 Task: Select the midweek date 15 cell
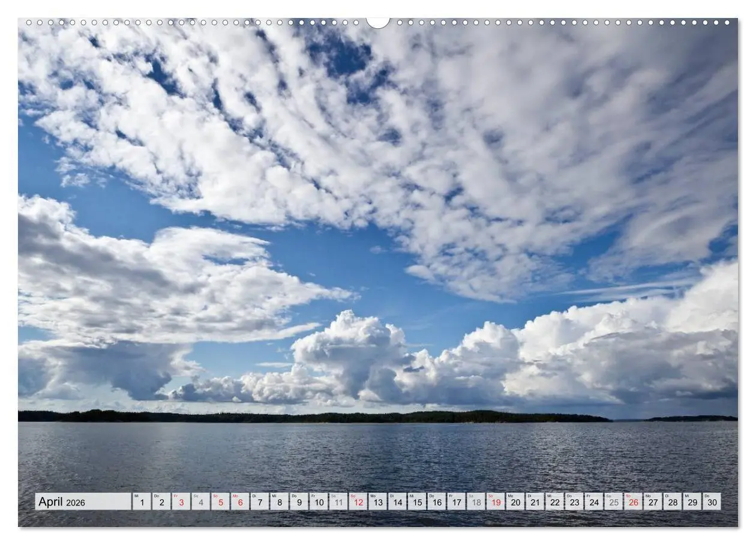(418, 503)
